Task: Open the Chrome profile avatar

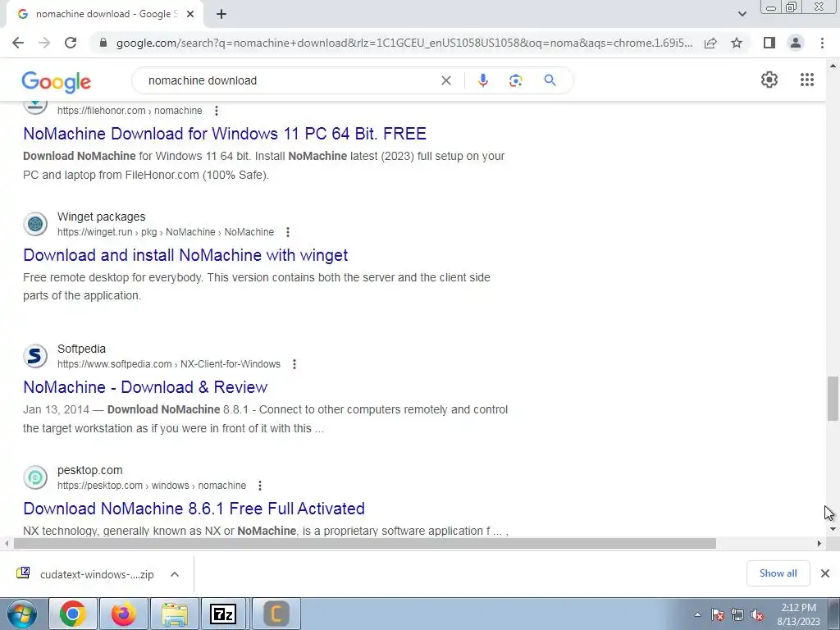Action: coord(796,43)
